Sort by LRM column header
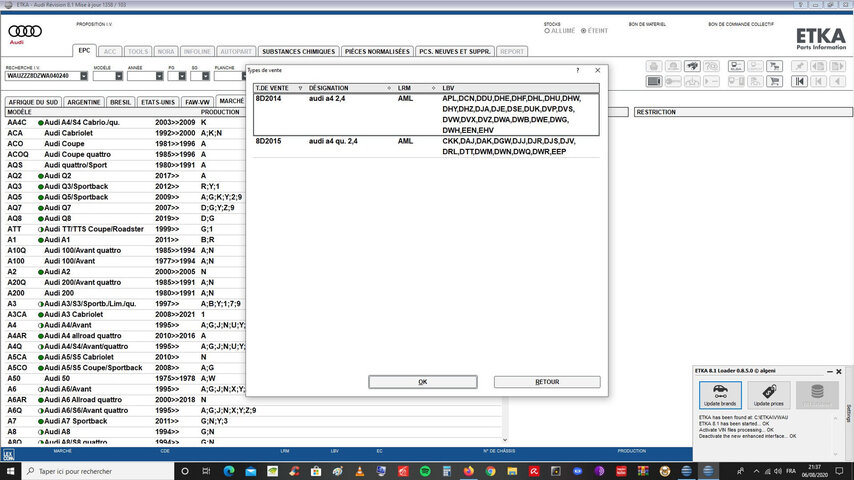The image size is (854, 480). pyautogui.click(x=417, y=88)
